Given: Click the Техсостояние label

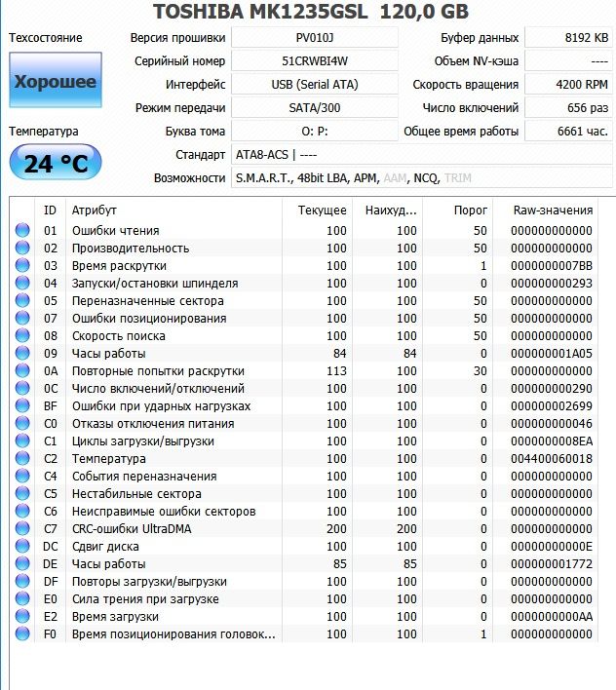Looking at the screenshot, I should tap(45, 37).
